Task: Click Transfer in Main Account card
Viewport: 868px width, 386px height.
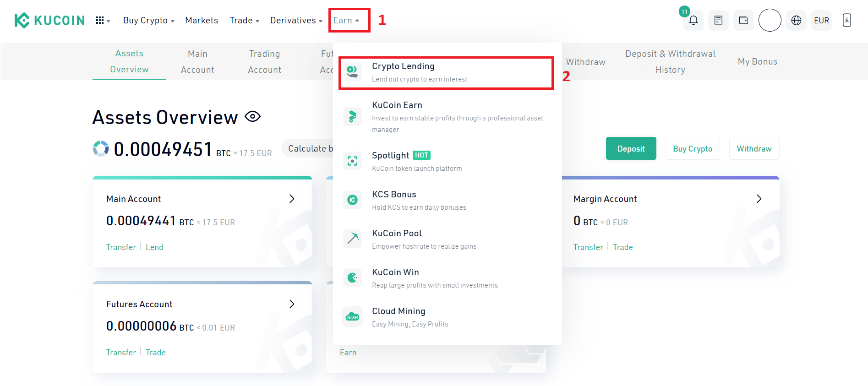Action: (x=121, y=247)
